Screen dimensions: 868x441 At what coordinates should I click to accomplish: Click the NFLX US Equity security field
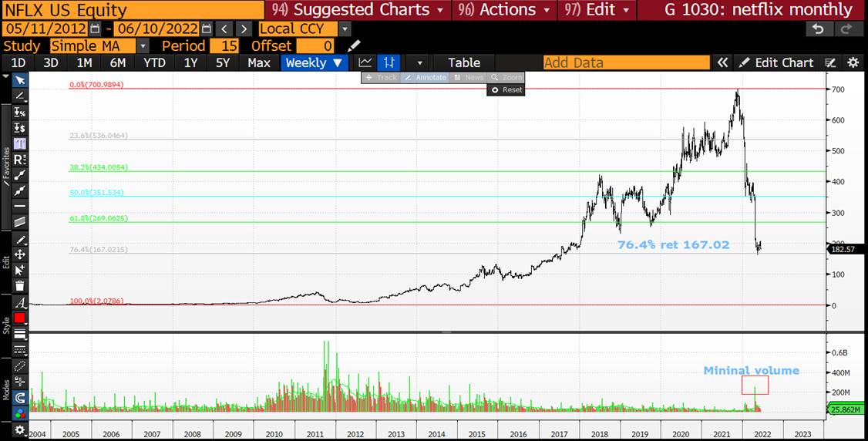click(x=133, y=10)
